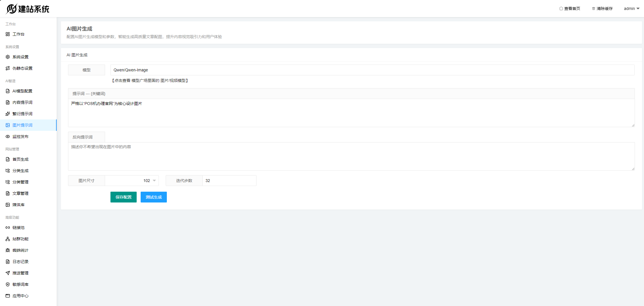Click the link chain icon for 链接池
This screenshot has height=306, width=644.
(x=8, y=228)
